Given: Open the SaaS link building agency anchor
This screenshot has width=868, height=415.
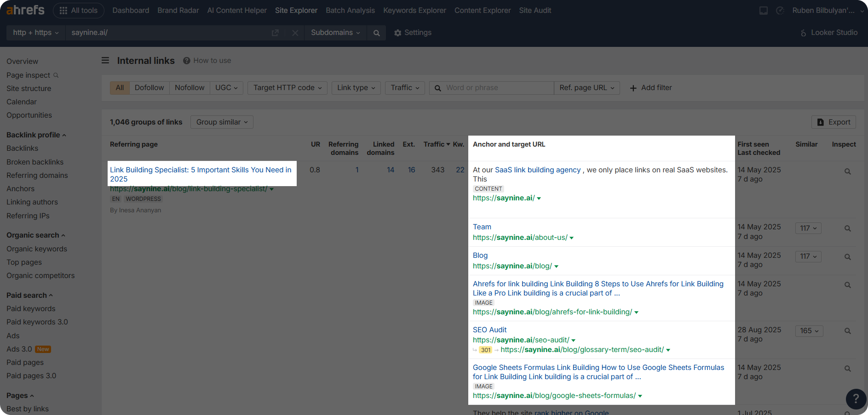Looking at the screenshot, I should coord(538,170).
